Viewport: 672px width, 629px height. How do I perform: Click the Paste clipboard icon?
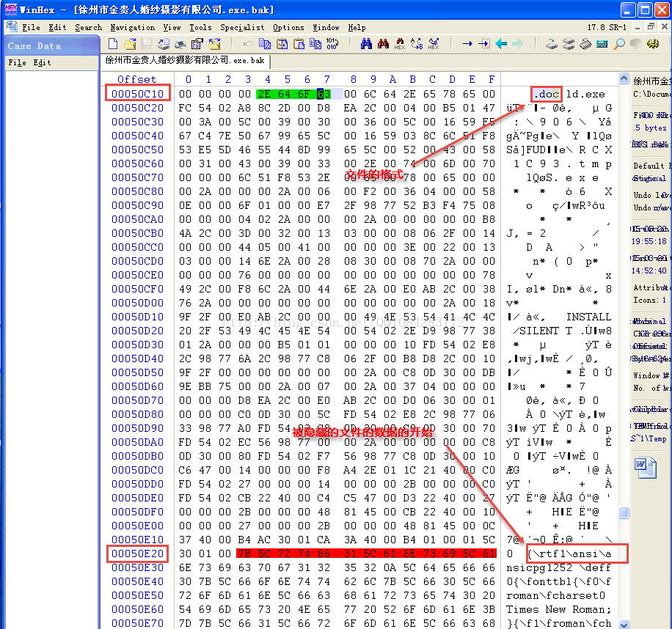pos(299,44)
